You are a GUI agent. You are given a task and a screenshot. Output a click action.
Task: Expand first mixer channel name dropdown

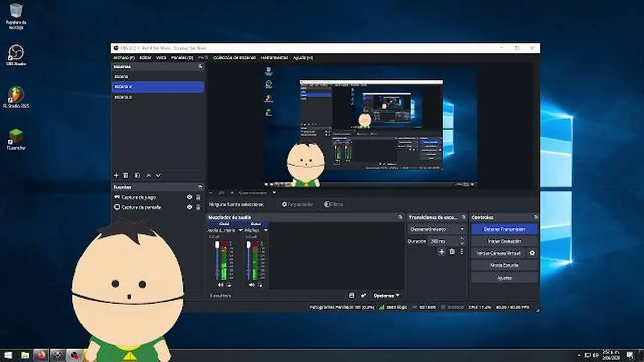coord(240,230)
